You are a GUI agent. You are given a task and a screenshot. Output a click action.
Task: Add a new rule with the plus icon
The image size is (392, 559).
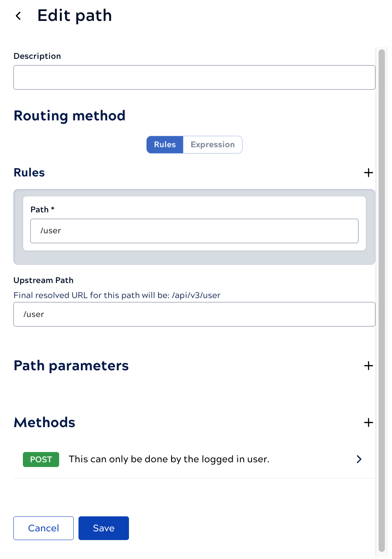click(368, 173)
